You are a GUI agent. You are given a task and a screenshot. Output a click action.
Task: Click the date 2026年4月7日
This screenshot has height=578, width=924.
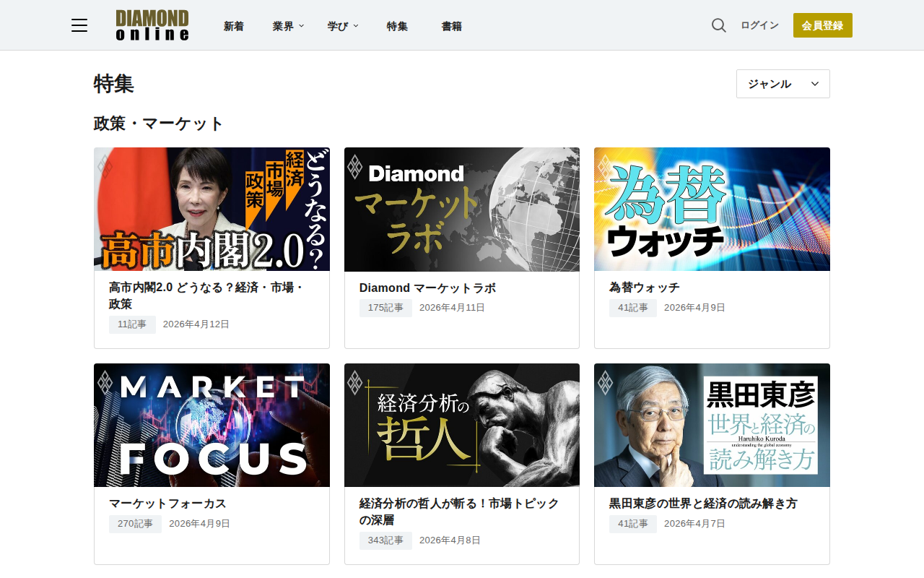coord(694,524)
